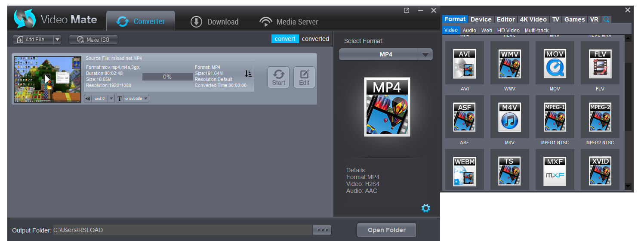This screenshot has width=644, height=248.
Task: Choose the WEBM format icon
Action: 465,171
